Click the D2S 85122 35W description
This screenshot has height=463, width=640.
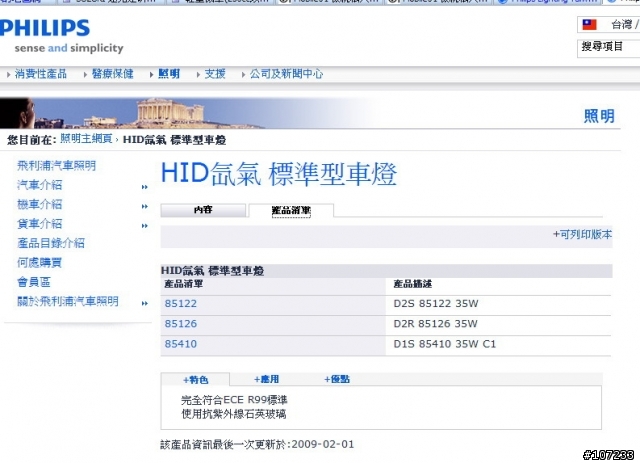[x=436, y=303]
